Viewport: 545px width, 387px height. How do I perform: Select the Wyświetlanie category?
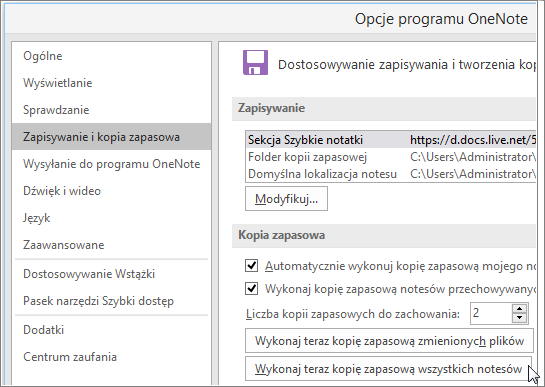point(111,83)
